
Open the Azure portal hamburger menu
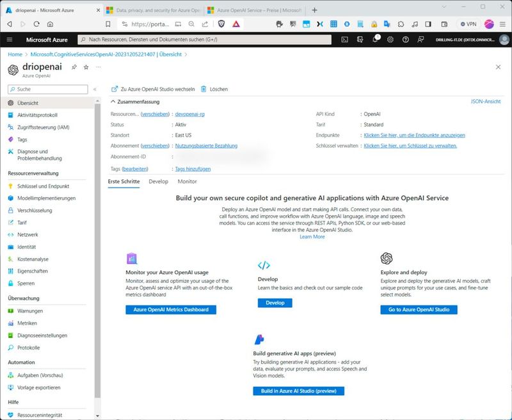10,40
